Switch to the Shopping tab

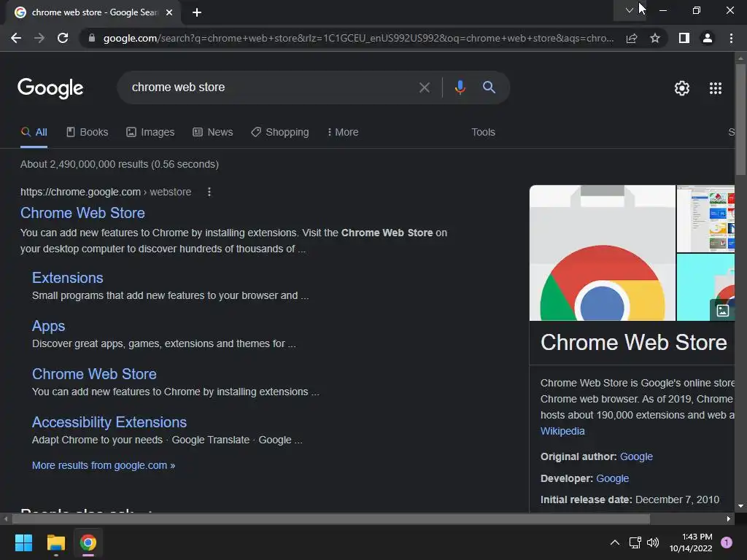tap(280, 133)
